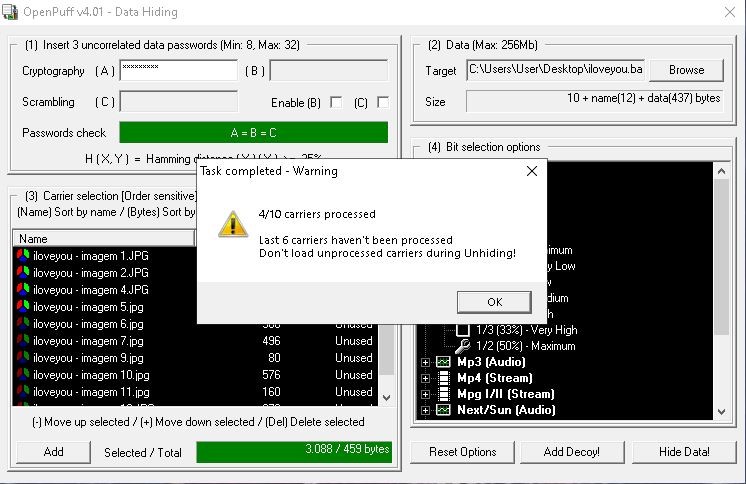The height and width of the screenshot is (484, 746).
Task: Click the Cryptography (A) password field
Action: (x=178, y=71)
